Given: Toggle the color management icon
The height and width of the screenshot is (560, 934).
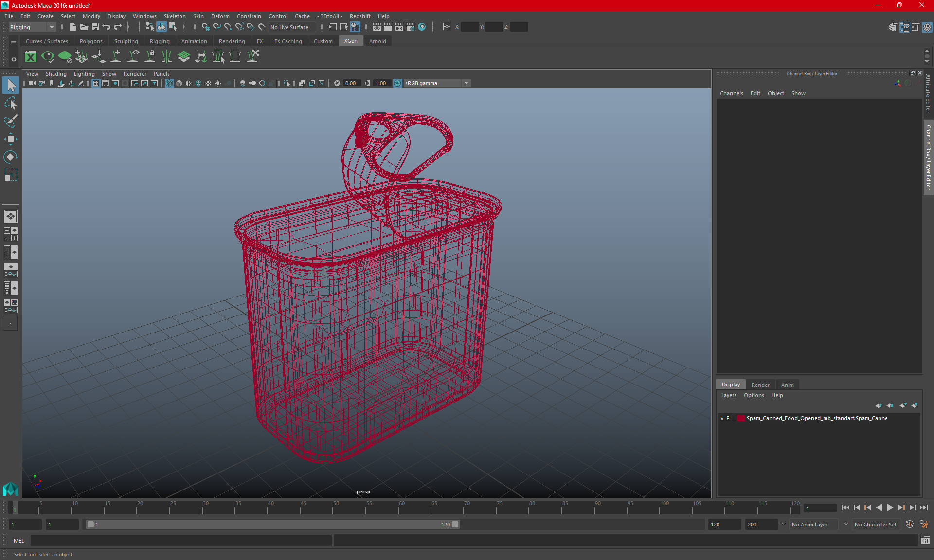Looking at the screenshot, I should point(397,83).
